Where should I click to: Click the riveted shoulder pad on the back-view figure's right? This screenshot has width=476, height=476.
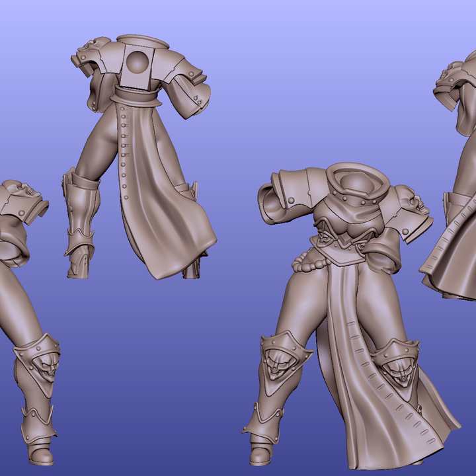pos(190,81)
